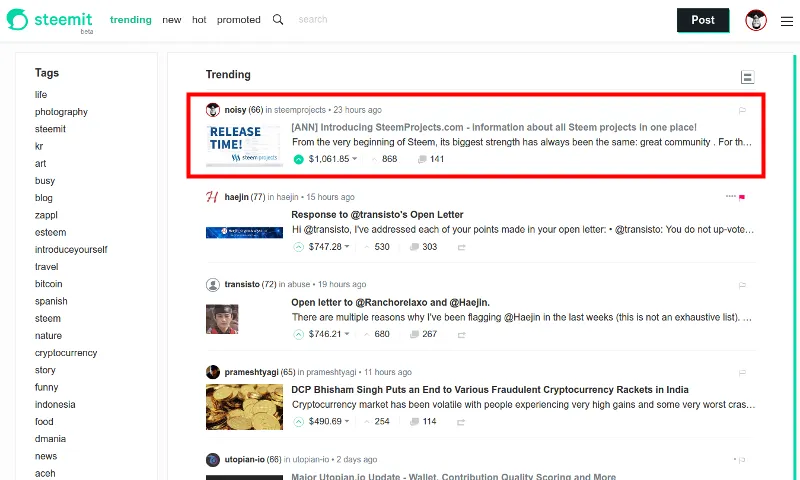Open the Steemit logo home link

coord(49,20)
